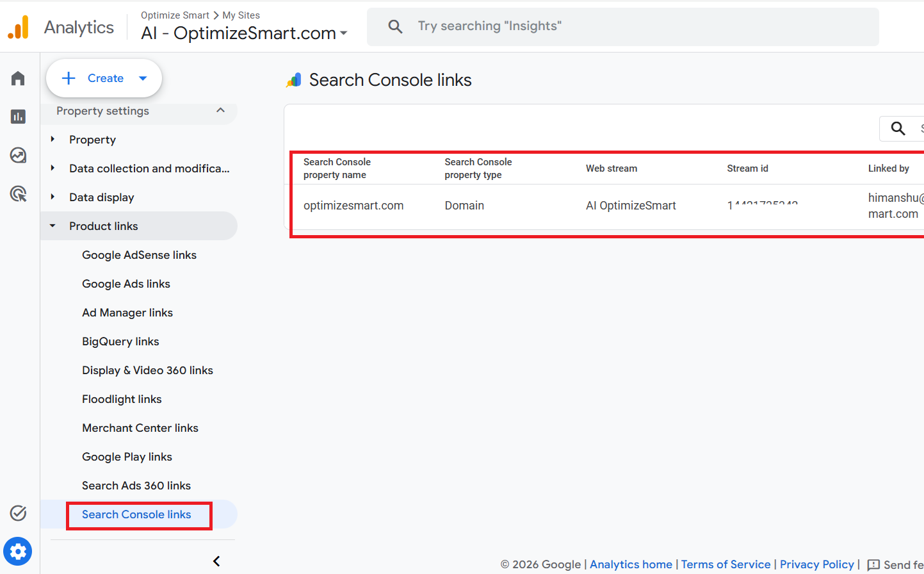924x574 pixels.
Task: Click the Google Analytics logo
Action: pyautogui.click(x=19, y=27)
